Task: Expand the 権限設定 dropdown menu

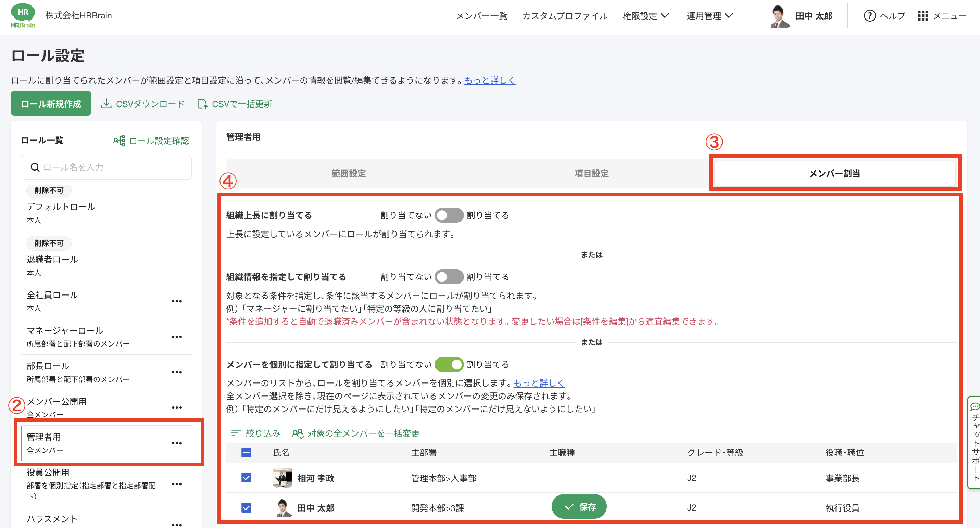Action: pyautogui.click(x=645, y=16)
